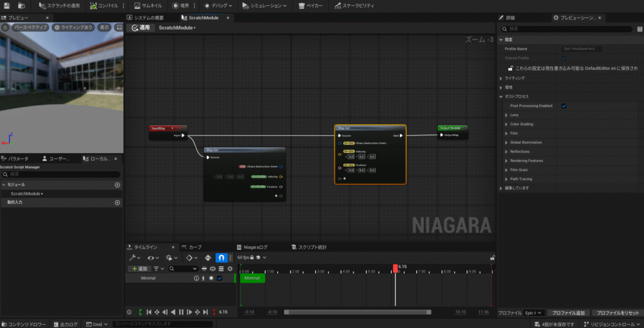
Task: Open the keyframe diamond options dropdown
Action: (x=191, y=257)
